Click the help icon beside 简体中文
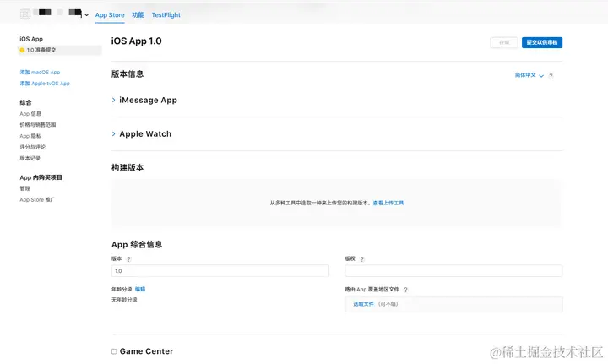 pyautogui.click(x=551, y=76)
